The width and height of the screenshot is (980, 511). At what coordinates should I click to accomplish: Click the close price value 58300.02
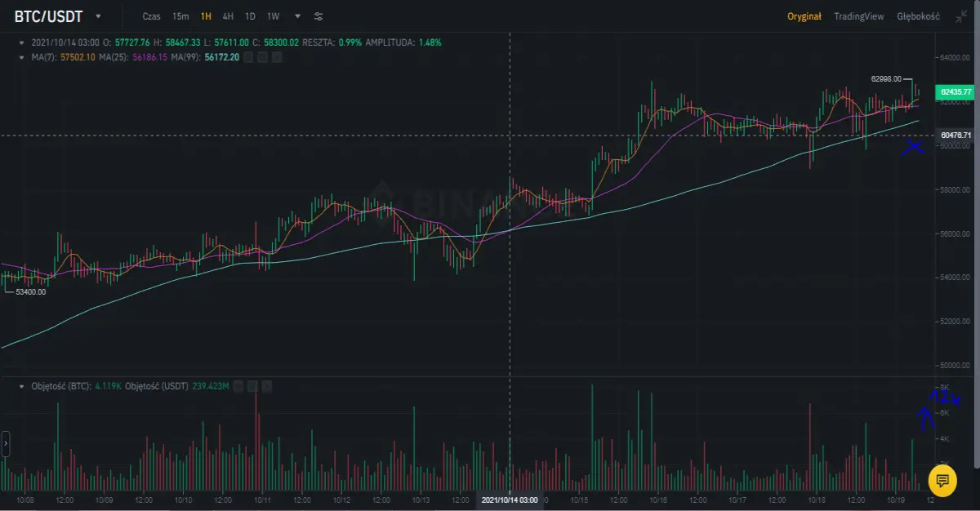click(x=280, y=42)
